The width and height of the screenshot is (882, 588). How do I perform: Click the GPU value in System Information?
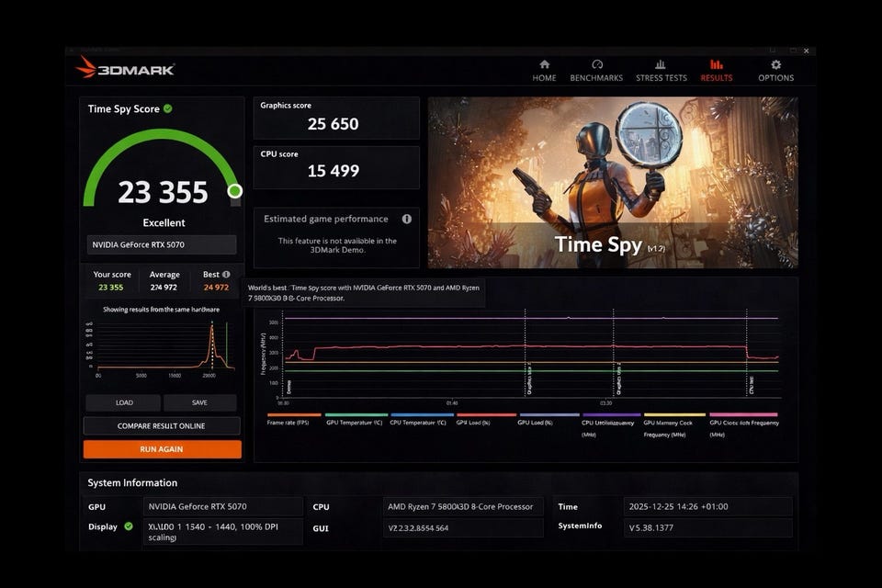pyautogui.click(x=222, y=506)
